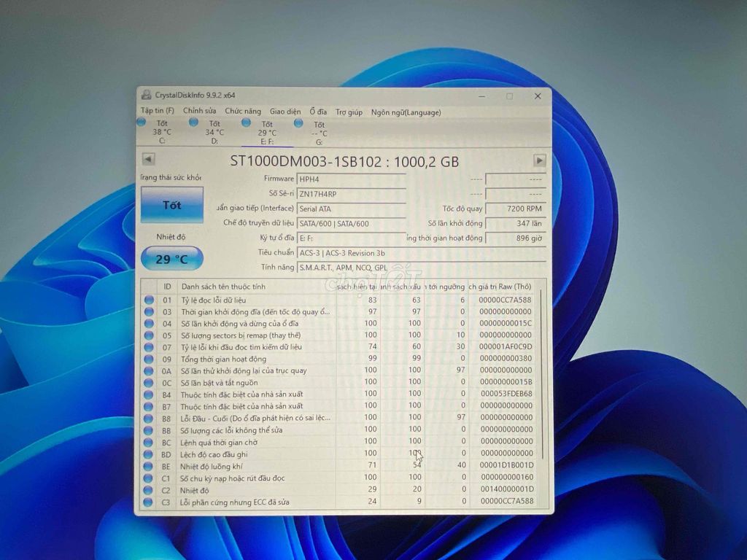This screenshot has width=747, height=560.
Task: Open the Ổ đĩa menu
Action: pos(318,112)
